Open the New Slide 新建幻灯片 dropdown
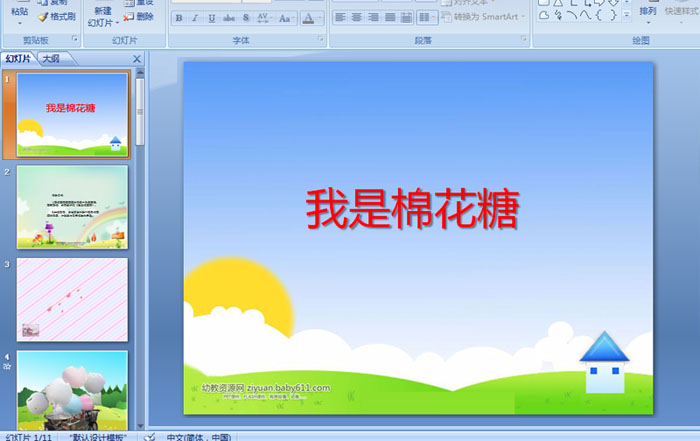The image size is (700, 441). click(x=102, y=17)
